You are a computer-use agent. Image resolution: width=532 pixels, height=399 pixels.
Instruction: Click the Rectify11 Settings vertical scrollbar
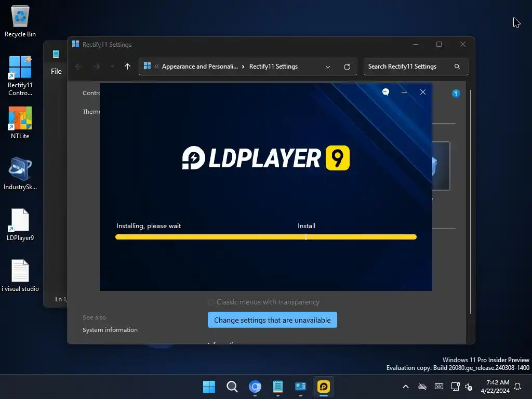(x=471, y=202)
